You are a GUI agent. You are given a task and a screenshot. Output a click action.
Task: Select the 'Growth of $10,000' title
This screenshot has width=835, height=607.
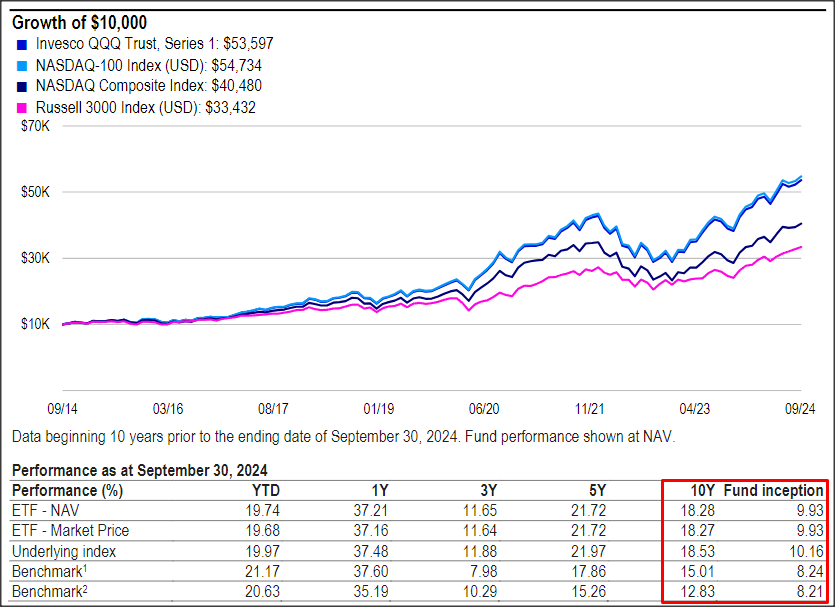click(x=79, y=22)
